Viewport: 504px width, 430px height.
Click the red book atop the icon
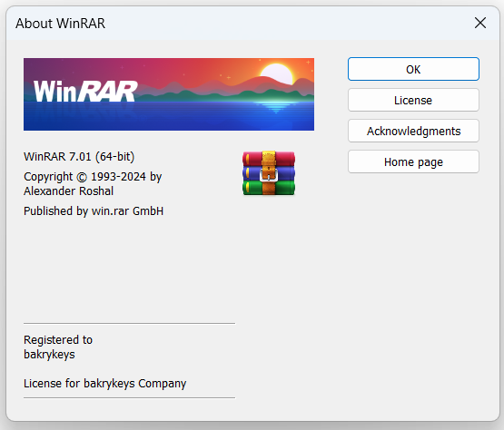coord(269,159)
